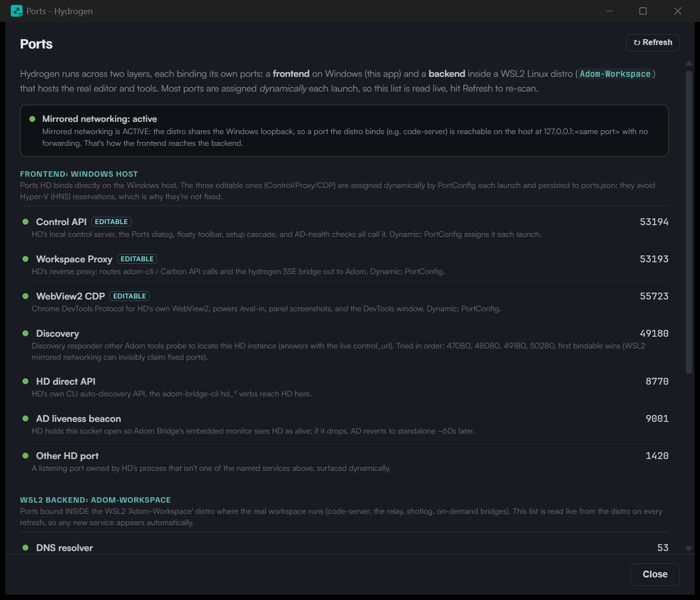
Task: Click the bold word frontend in the intro
Action: click(x=291, y=74)
